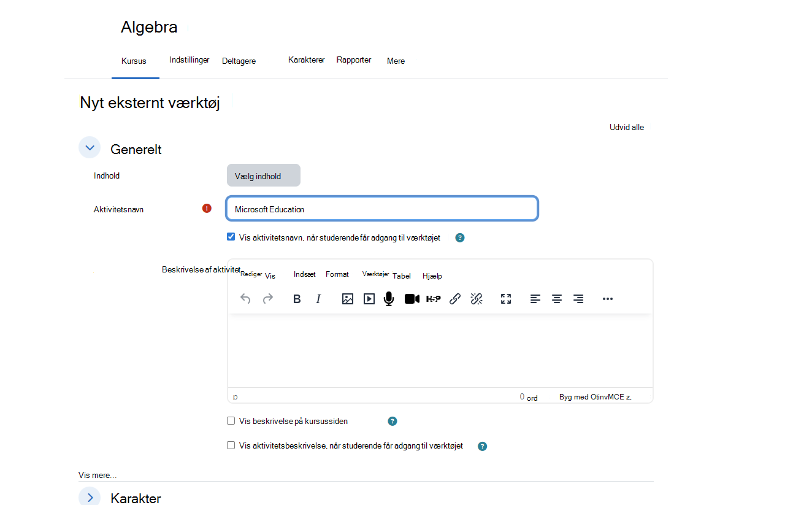Center align text in the editor

(557, 299)
